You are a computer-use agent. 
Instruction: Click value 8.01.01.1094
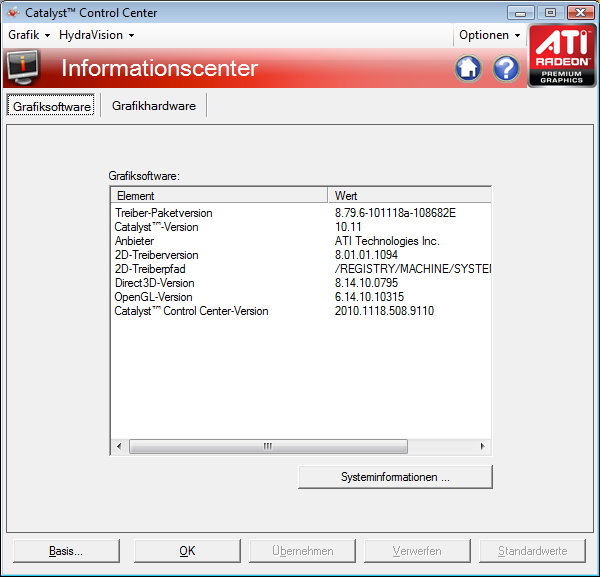(366, 255)
